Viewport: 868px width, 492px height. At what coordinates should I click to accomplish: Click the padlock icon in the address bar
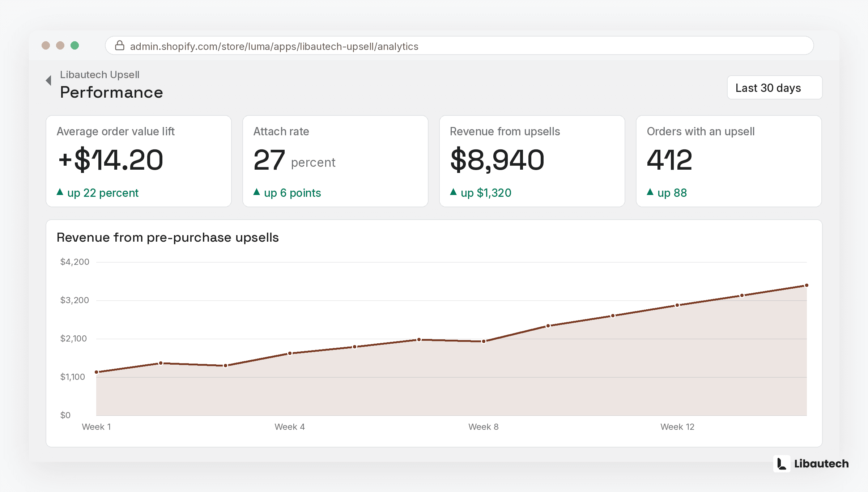(x=120, y=46)
